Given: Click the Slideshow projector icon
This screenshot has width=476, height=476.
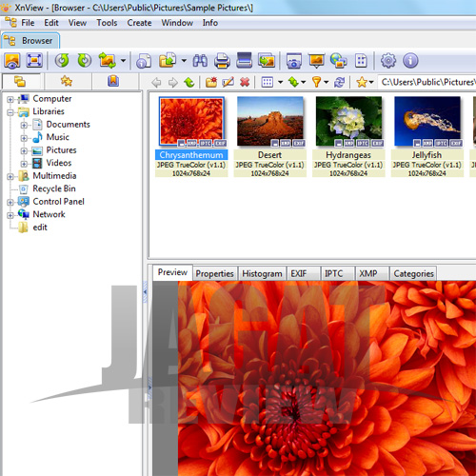Looking at the screenshot, I should [316, 60].
